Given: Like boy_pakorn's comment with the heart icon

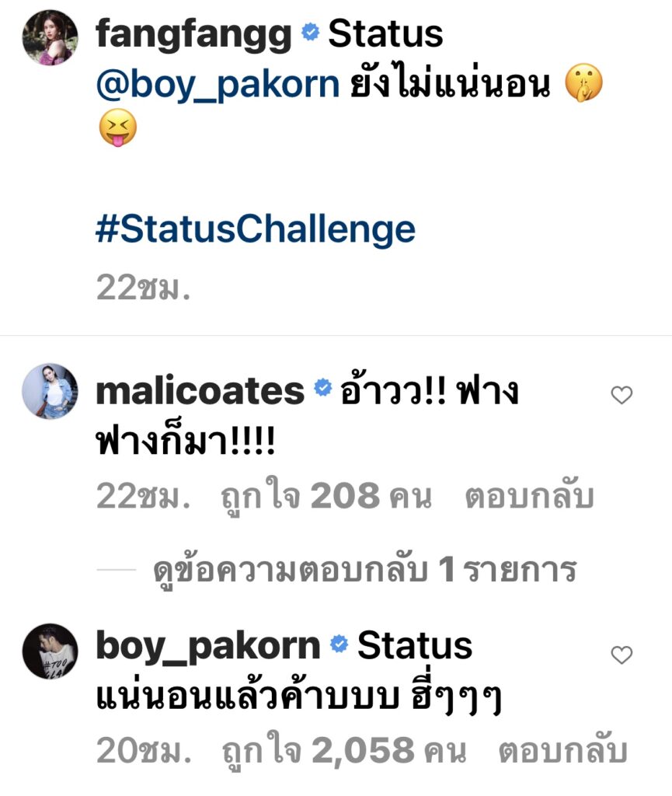Looking at the screenshot, I should (x=622, y=655).
